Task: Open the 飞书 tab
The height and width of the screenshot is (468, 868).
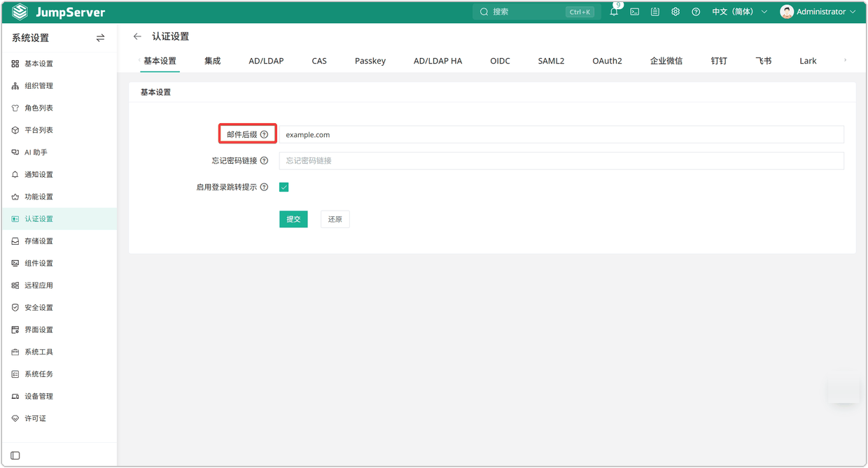Action: (764, 61)
